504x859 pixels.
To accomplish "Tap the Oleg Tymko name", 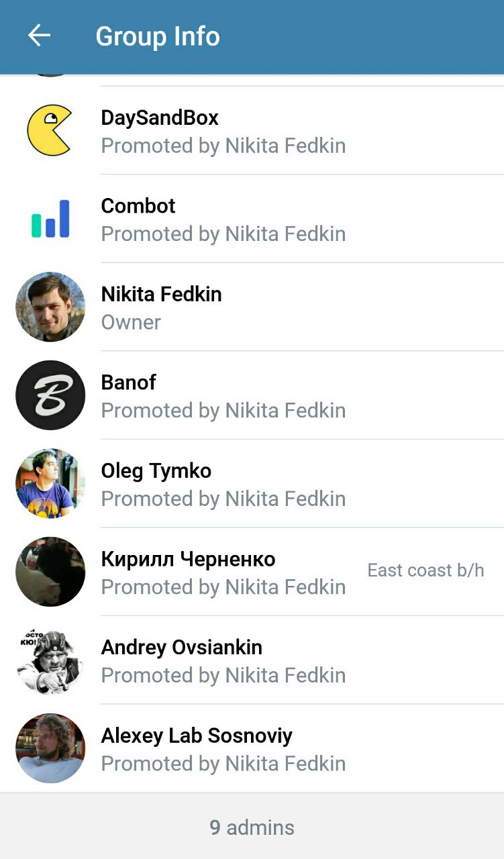I will point(156,471).
